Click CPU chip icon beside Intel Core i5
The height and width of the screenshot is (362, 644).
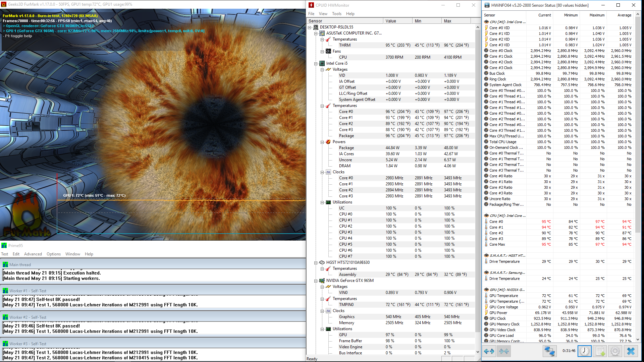(322, 63)
